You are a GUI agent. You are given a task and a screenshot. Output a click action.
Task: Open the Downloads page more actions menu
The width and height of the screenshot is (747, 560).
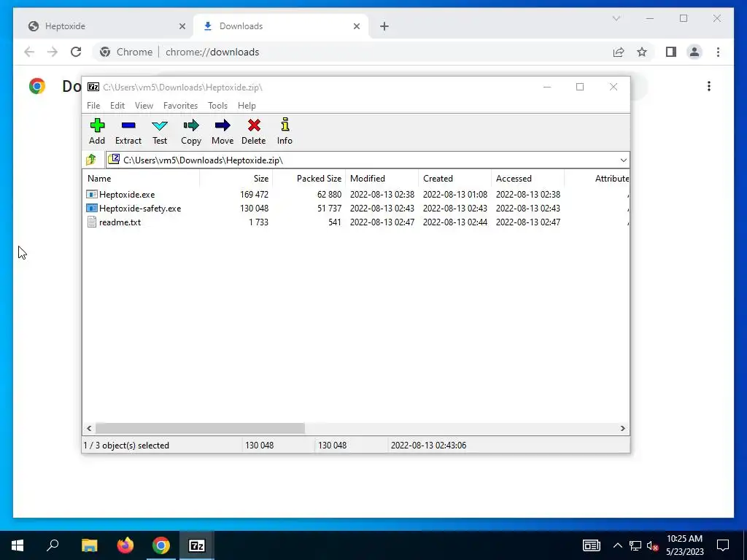click(x=709, y=86)
